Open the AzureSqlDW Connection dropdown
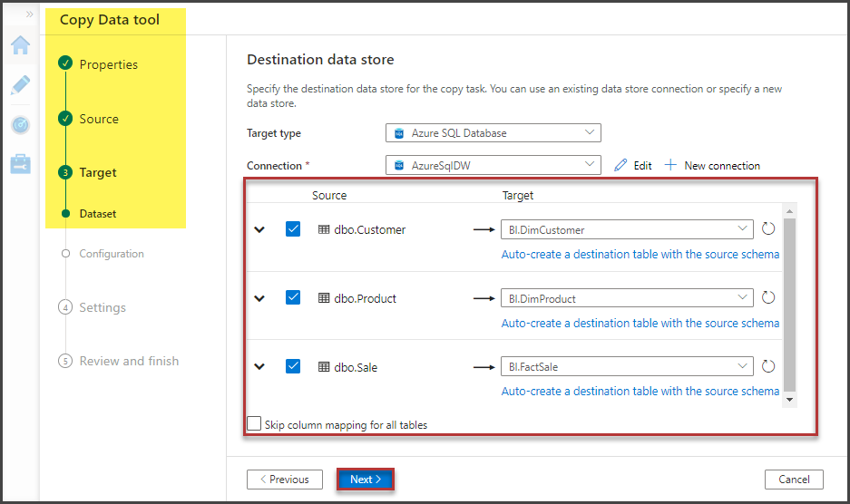 pyautogui.click(x=493, y=165)
